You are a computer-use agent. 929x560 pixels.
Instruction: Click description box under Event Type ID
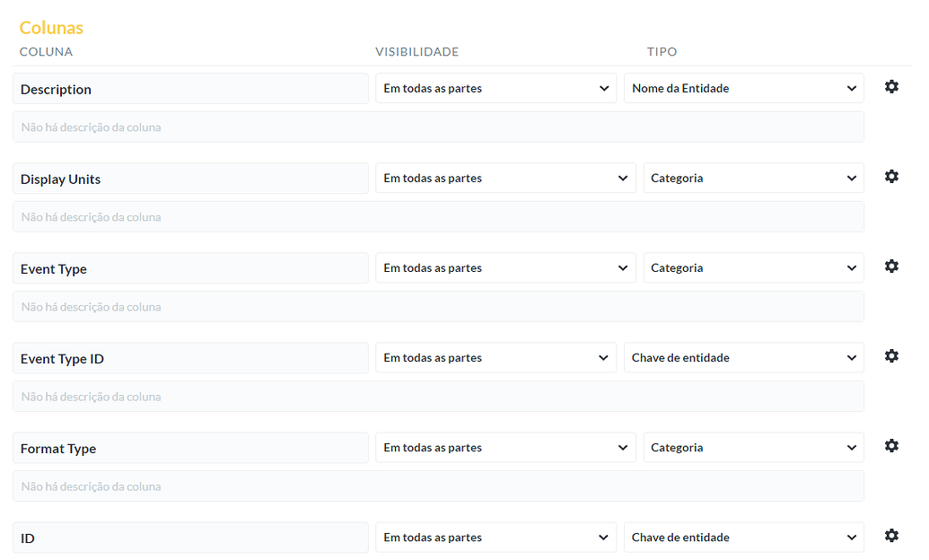click(x=438, y=397)
